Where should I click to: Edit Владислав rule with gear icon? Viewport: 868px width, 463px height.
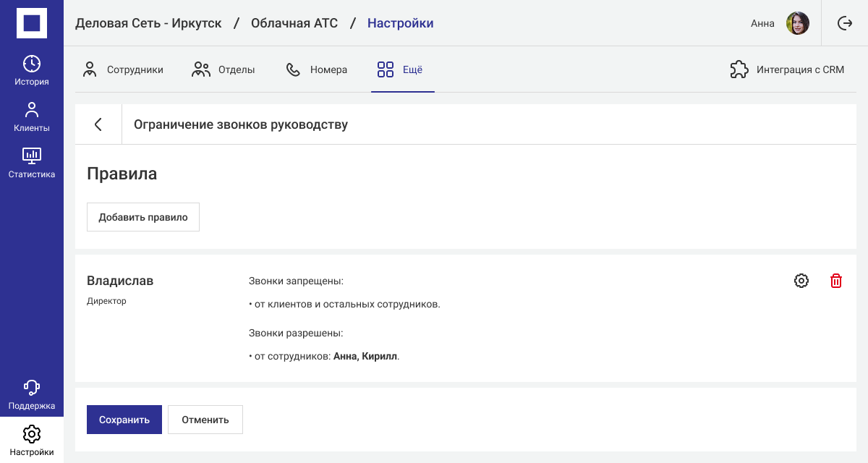click(801, 281)
